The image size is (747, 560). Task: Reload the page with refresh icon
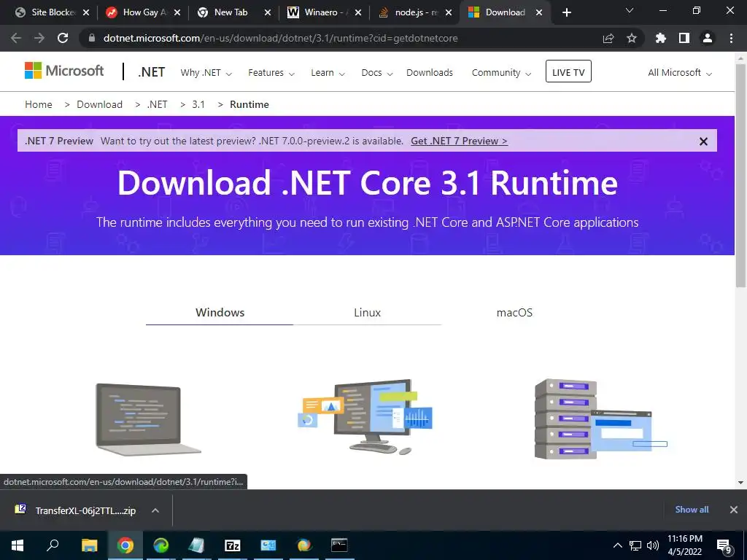[63, 38]
